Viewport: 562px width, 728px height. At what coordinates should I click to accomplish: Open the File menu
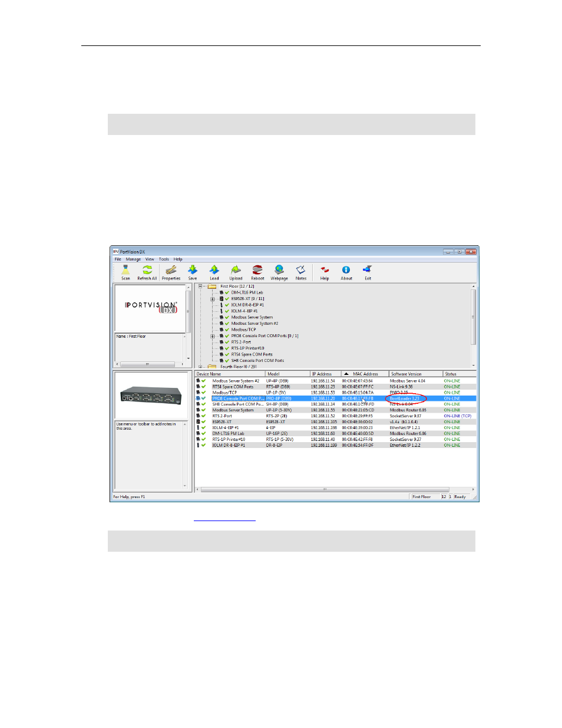click(x=118, y=259)
